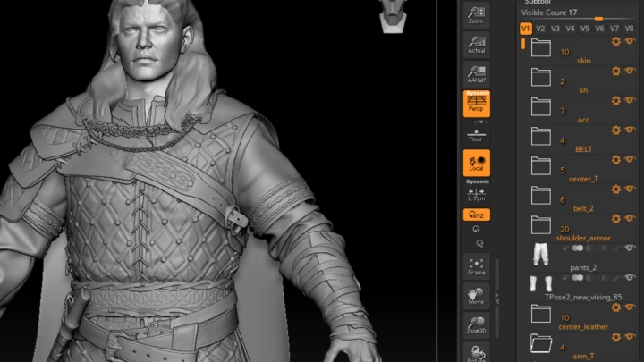This screenshot has width=644, height=362.
Task: Switch to visibility set V6
Action: tap(599, 29)
